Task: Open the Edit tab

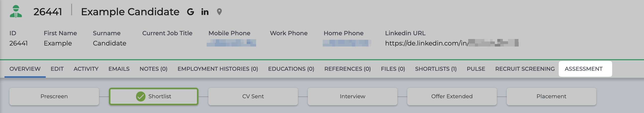Action: tap(57, 69)
